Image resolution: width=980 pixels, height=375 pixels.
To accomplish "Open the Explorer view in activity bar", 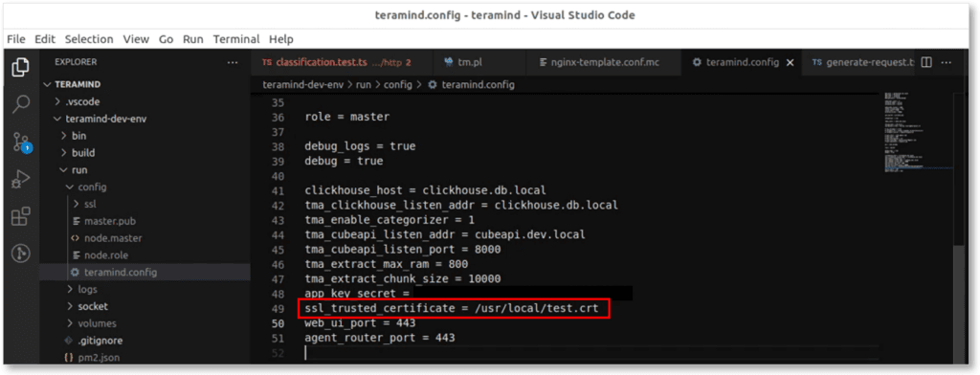I will pos(21,66).
